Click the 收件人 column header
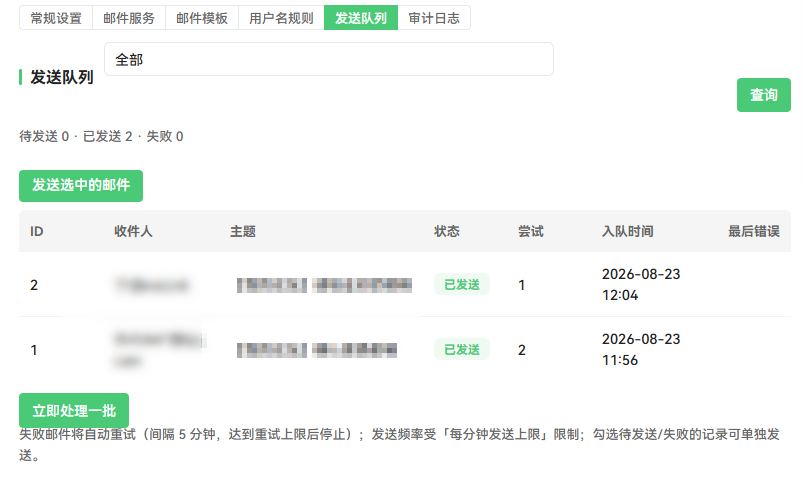Screen dimensions: 803x488 pos(133,231)
